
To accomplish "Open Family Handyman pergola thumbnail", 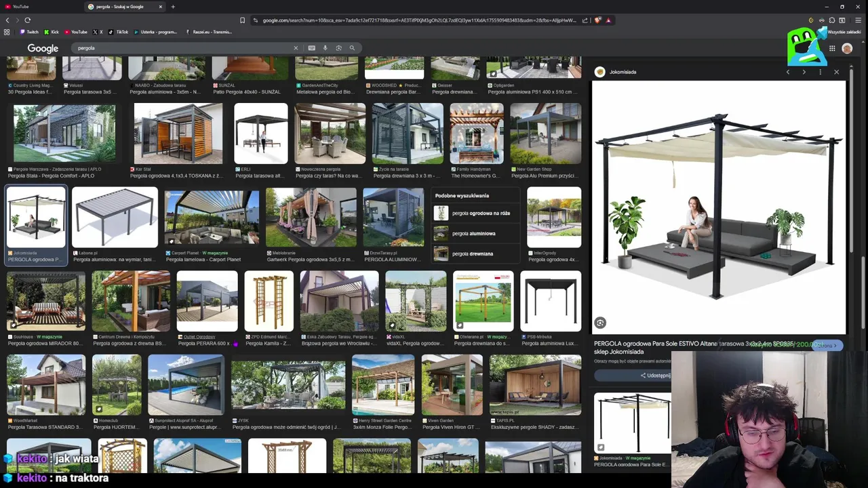I will [x=477, y=134].
